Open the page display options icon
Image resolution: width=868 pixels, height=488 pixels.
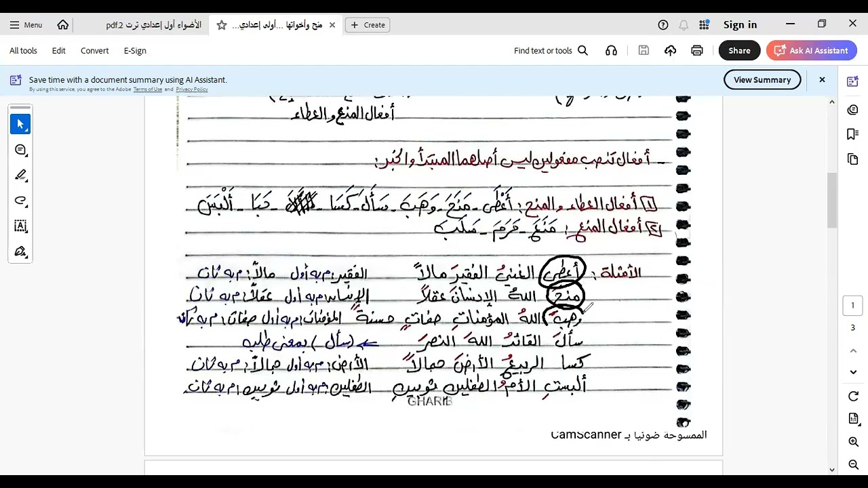coord(853,419)
